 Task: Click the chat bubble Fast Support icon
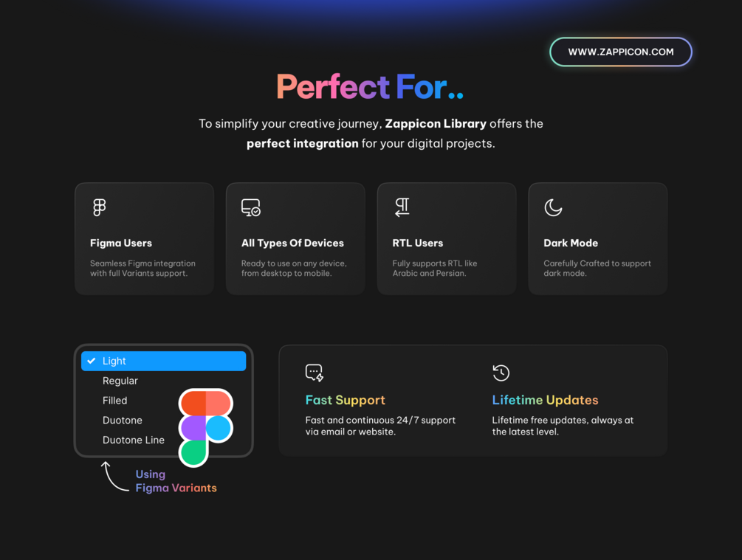(315, 373)
